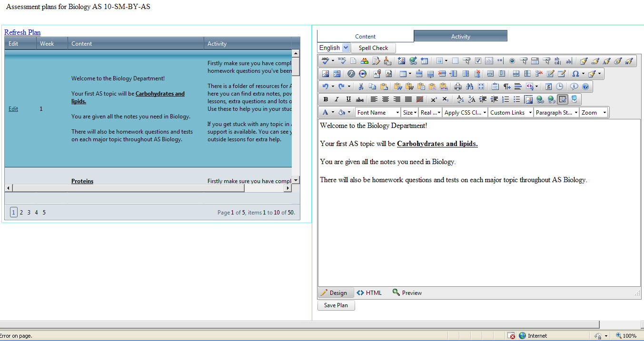
Task: Paste from Word icon
Action: (398, 87)
